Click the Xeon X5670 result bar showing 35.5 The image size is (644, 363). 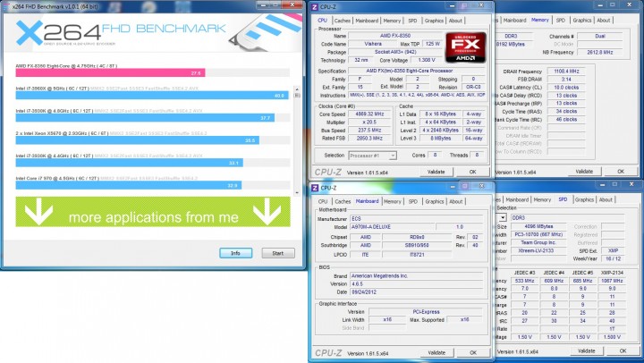137,140
